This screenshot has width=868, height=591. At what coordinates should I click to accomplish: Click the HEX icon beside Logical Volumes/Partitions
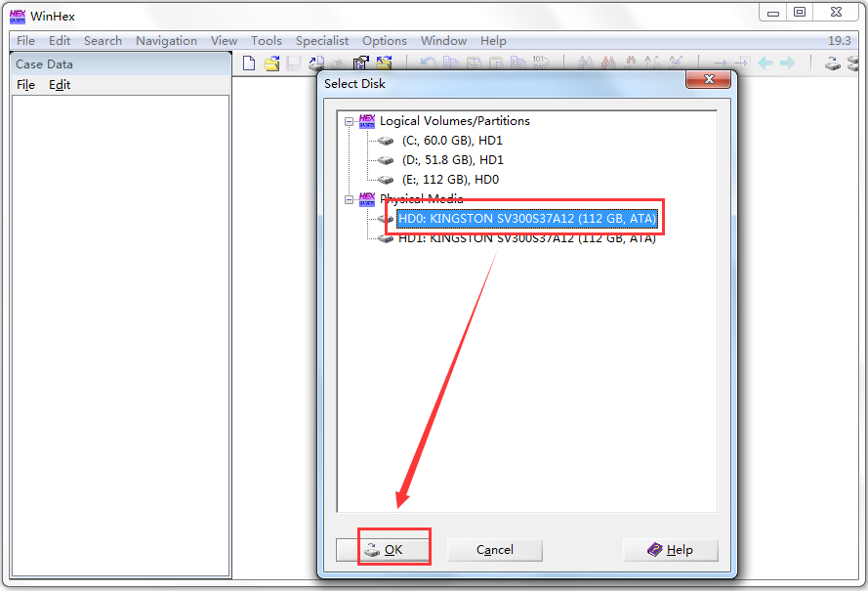point(367,121)
